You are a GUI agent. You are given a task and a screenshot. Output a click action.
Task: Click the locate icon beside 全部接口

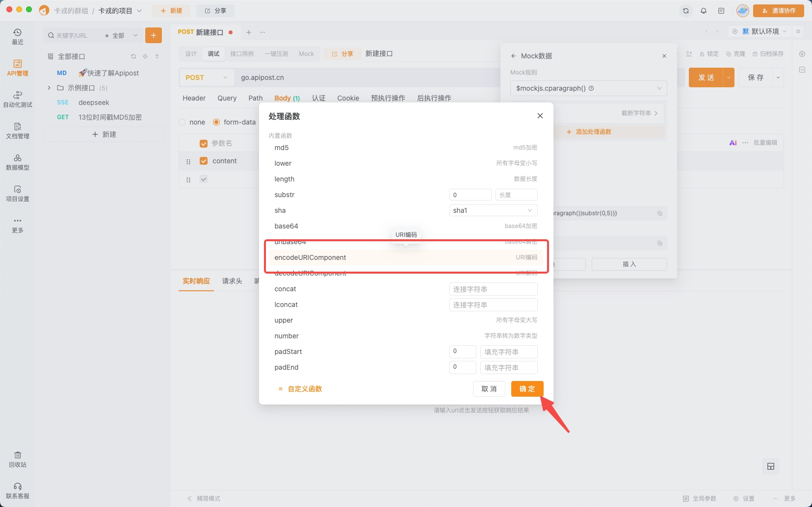tap(145, 56)
